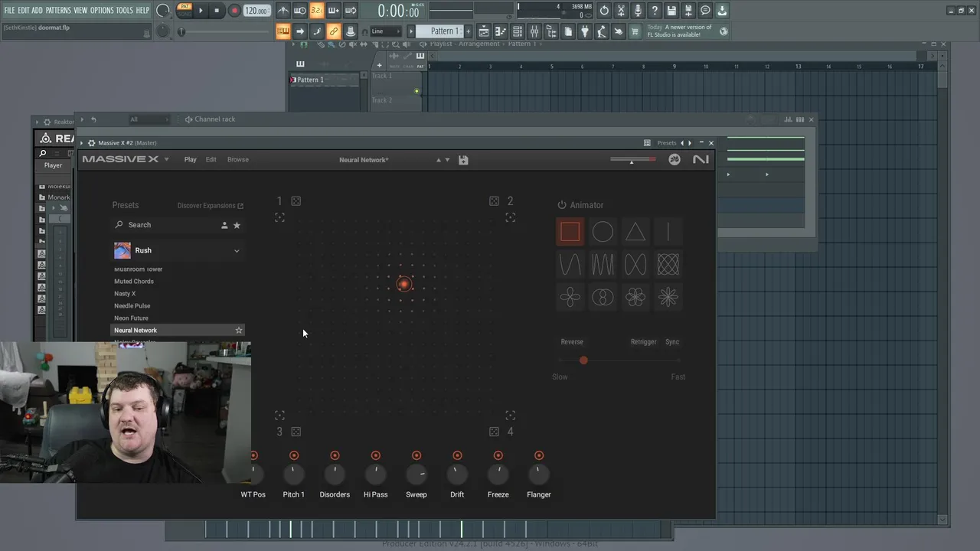This screenshot has height=551, width=980.
Task: Select the Muted Chords preset
Action: [134, 282]
